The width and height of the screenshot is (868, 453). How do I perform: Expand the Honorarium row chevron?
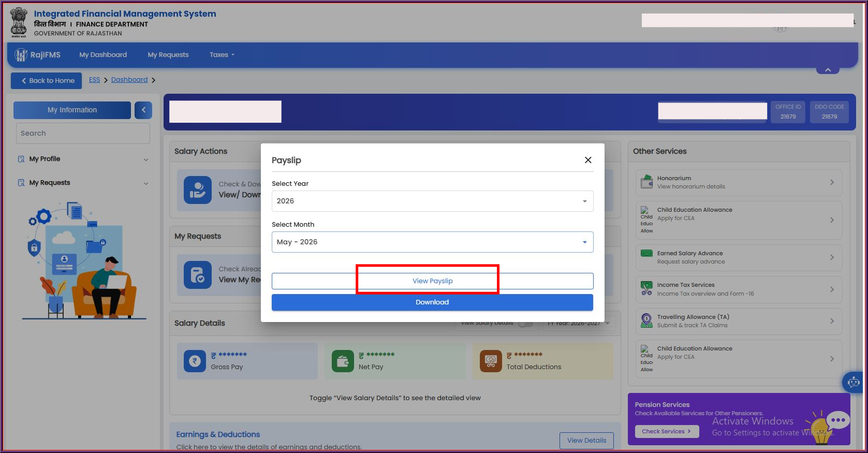pos(832,182)
